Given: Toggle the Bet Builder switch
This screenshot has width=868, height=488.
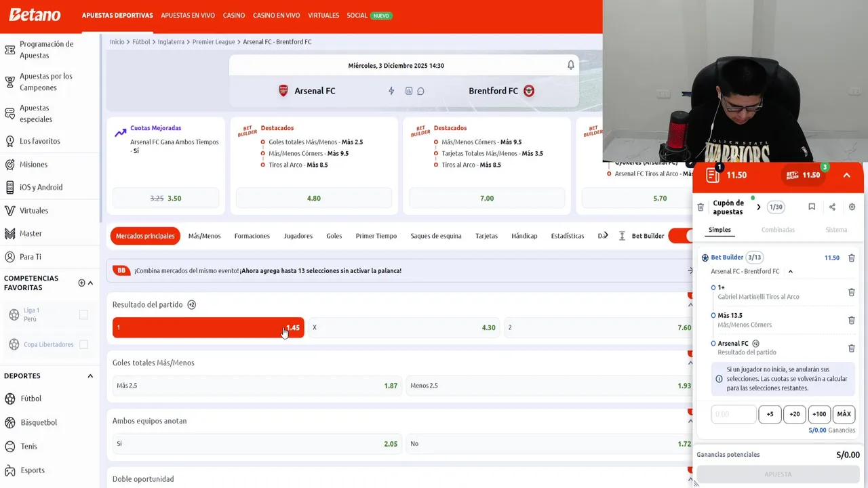Looking at the screenshot, I should [x=680, y=236].
